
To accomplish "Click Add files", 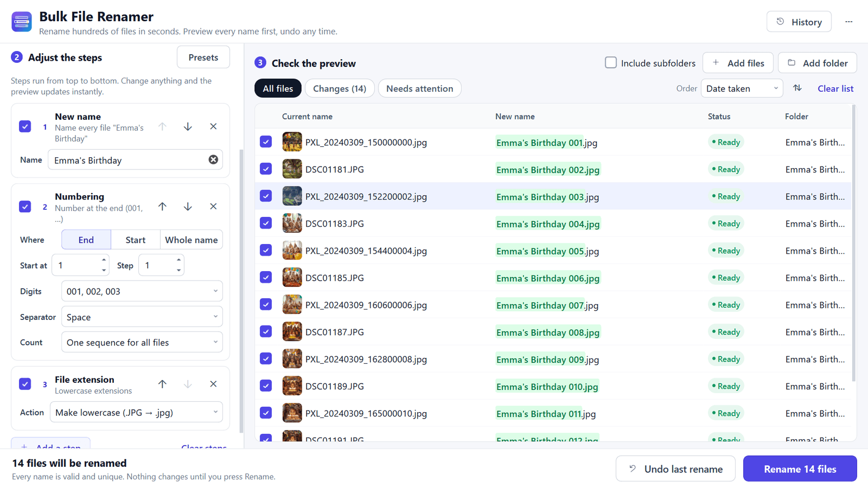I will click(738, 63).
